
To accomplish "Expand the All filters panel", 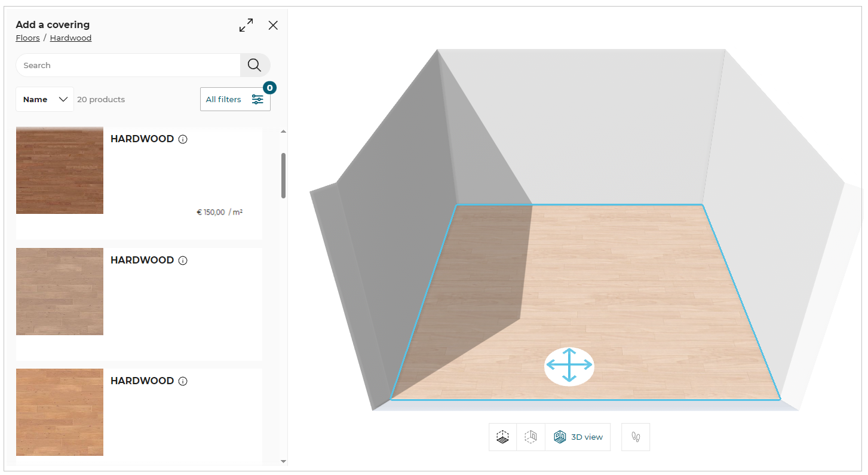I will coord(235,99).
